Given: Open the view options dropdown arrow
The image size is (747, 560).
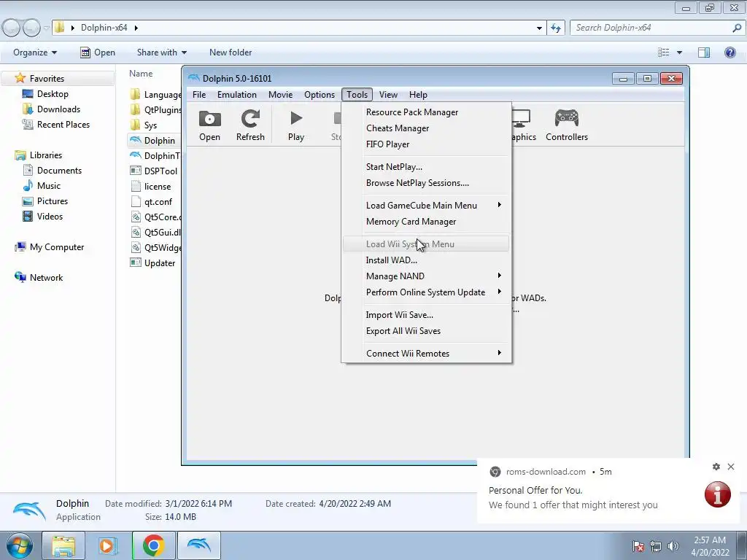Looking at the screenshot, I should click(679, 52).
